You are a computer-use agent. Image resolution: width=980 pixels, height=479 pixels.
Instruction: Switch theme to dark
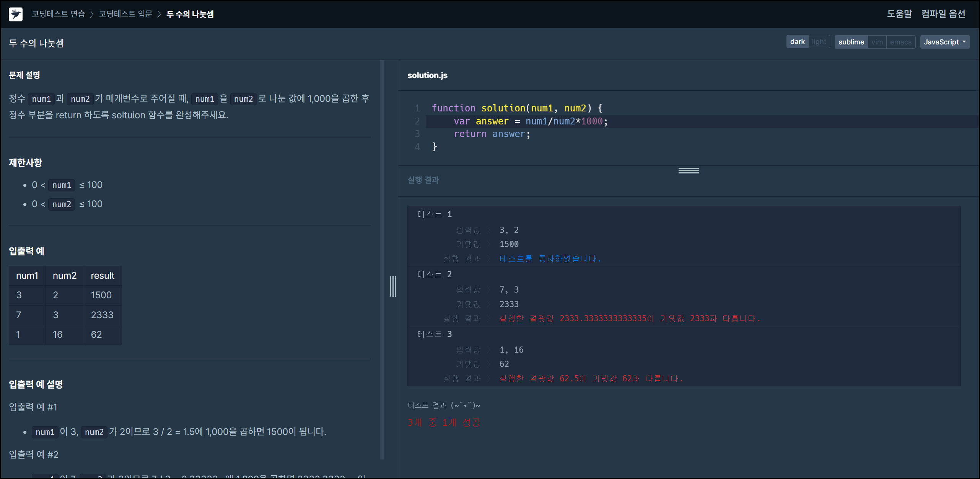797,42
